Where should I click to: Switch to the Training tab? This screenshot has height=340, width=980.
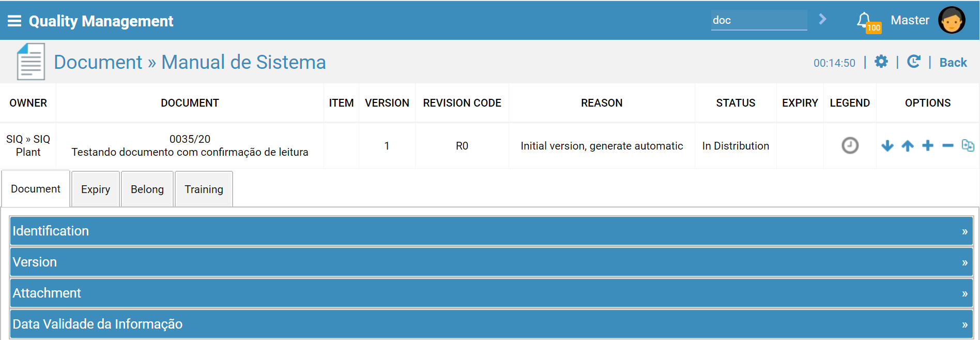point(204,189)
